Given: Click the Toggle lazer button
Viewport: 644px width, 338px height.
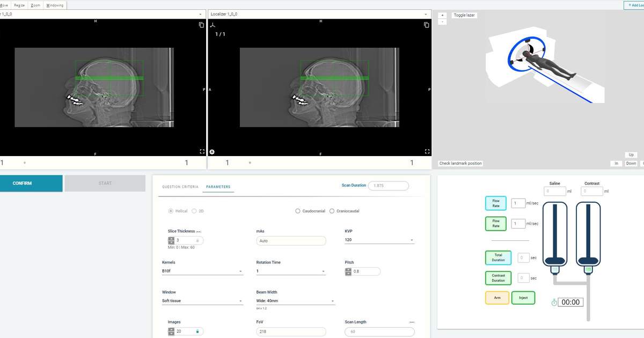Looking at the screenshot, I should [x=466, y=15].
